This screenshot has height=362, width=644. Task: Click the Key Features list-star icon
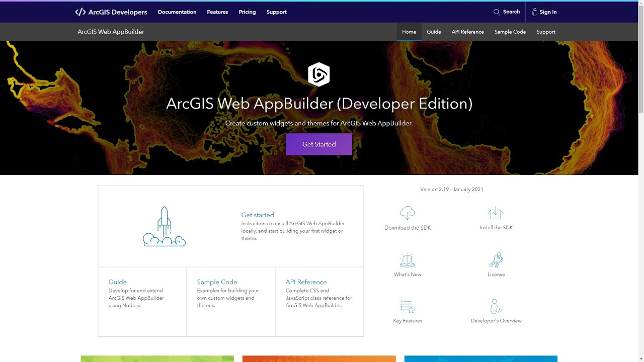tap(407, 307)
